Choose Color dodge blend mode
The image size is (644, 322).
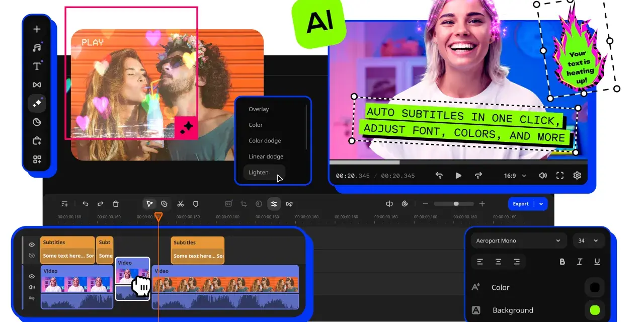[265, 141]
